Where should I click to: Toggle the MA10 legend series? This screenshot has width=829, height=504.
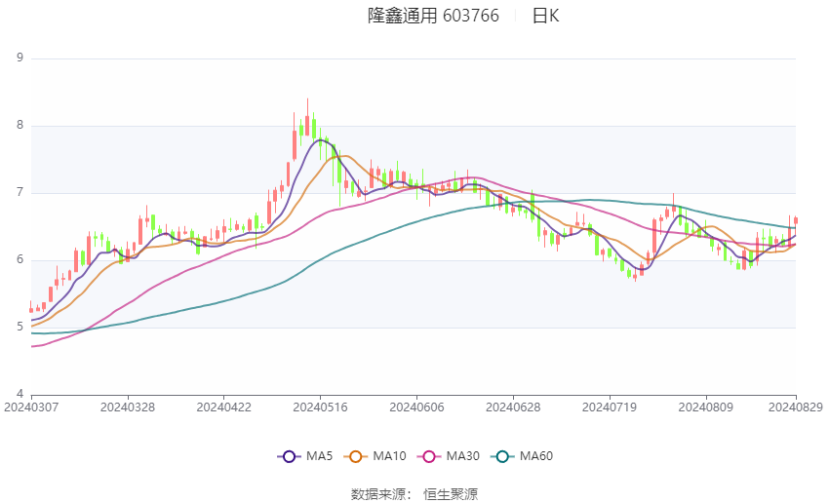pyautogui.click(x=375, y=456)
